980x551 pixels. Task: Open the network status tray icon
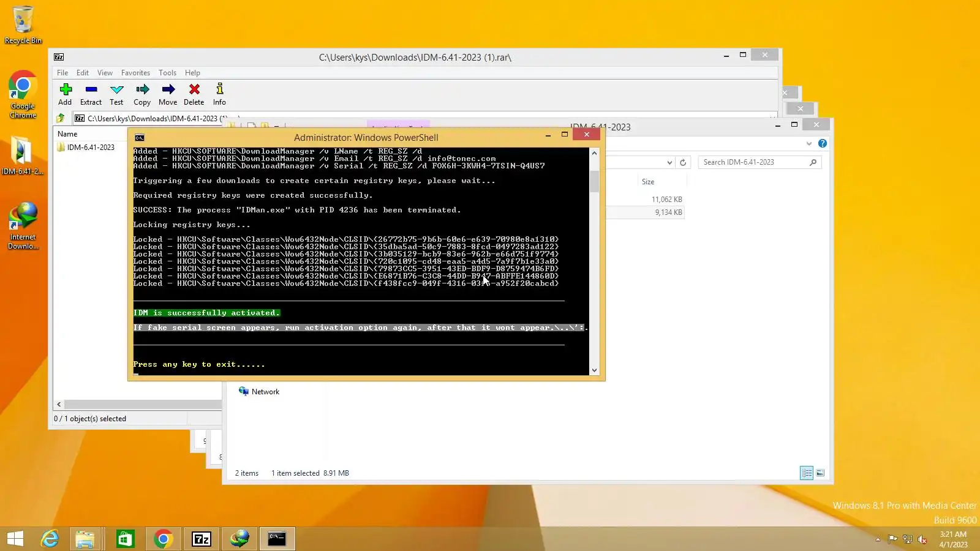[908, 539]
